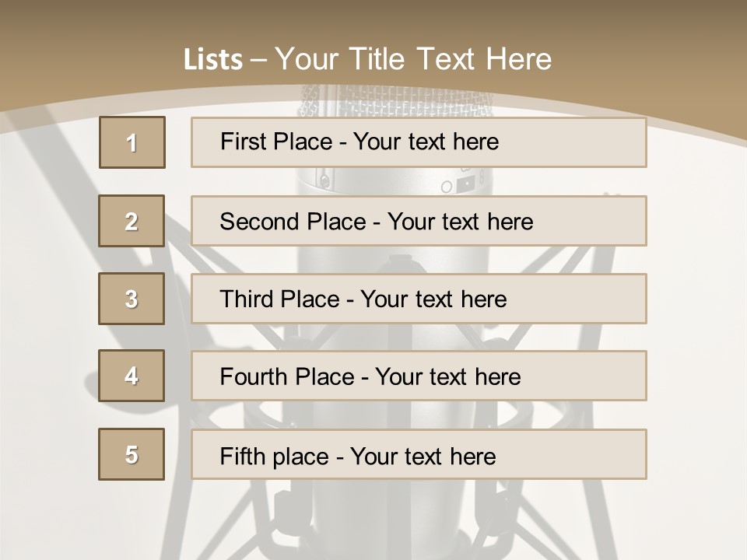The height and width of the screenshot is (560, 747).
Task: Click the bold word Lists in title
Action: [x=213, y=60]
